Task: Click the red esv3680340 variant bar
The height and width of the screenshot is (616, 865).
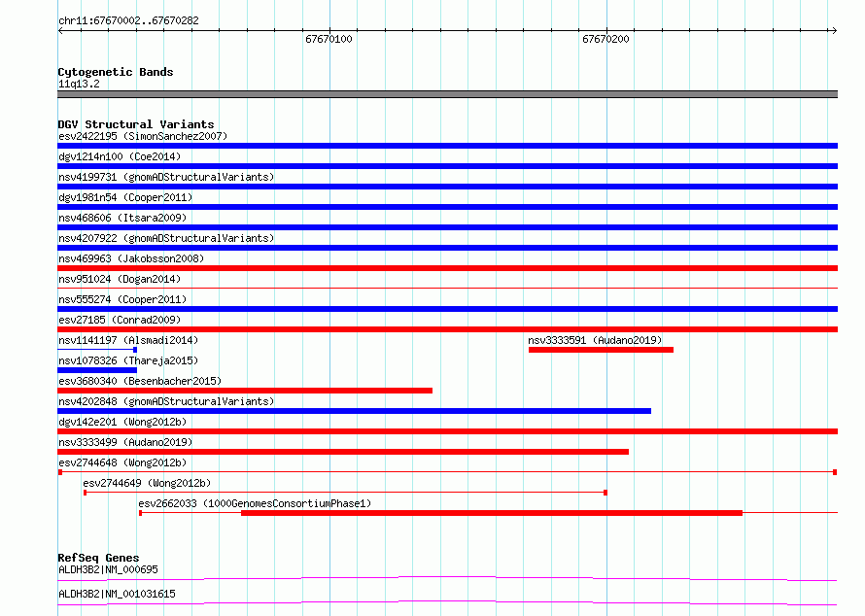Action: (x=245, y=391)
